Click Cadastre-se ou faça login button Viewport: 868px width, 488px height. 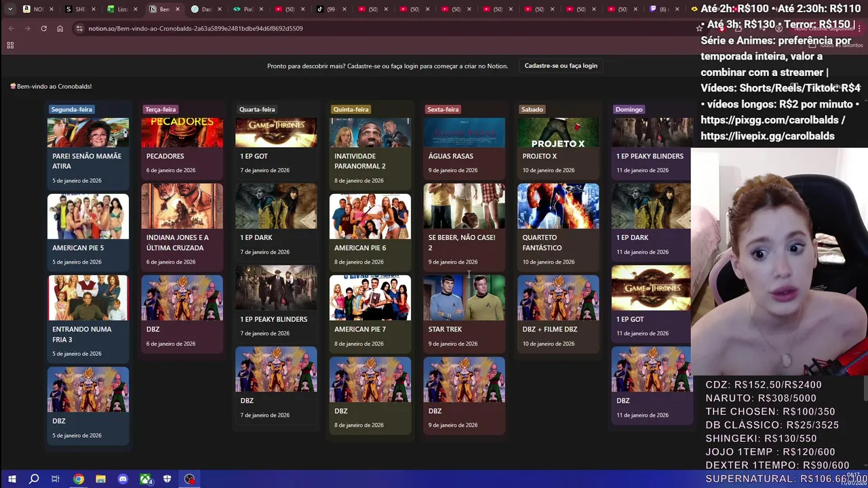coord(561,66)
